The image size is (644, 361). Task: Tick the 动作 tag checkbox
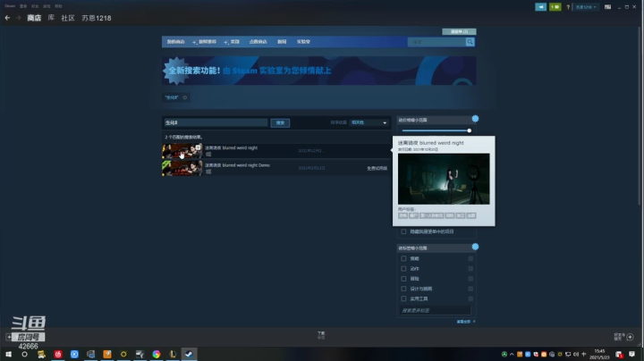point(403,269)
